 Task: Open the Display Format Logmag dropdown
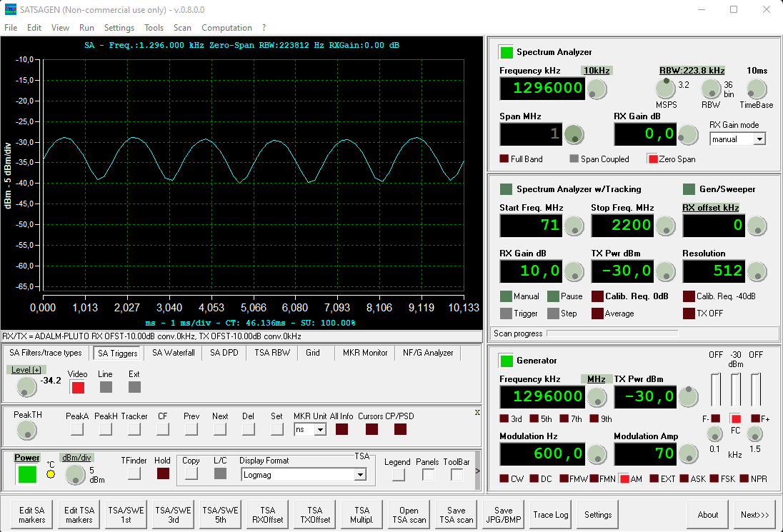click(360, 475)
